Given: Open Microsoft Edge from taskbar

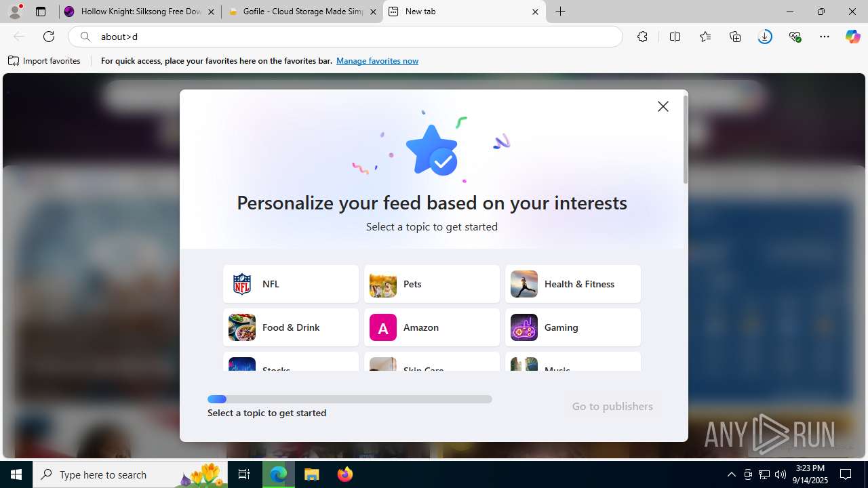Looking at the screenshot, I should (279, 474).
